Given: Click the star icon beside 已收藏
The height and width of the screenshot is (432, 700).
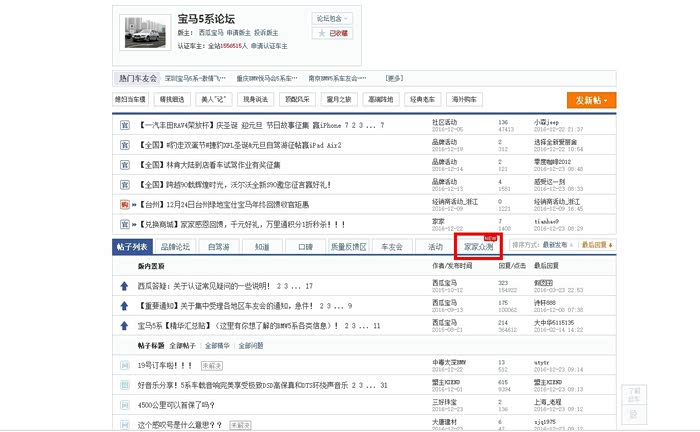Looking at the screenshot, I should 322,33.
